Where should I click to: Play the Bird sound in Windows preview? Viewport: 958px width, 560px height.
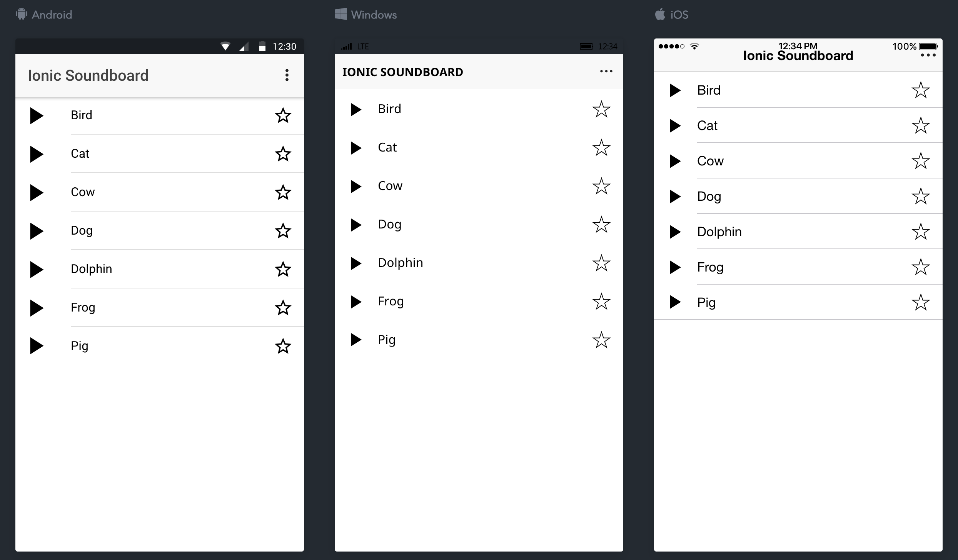(x=356, y=109)
